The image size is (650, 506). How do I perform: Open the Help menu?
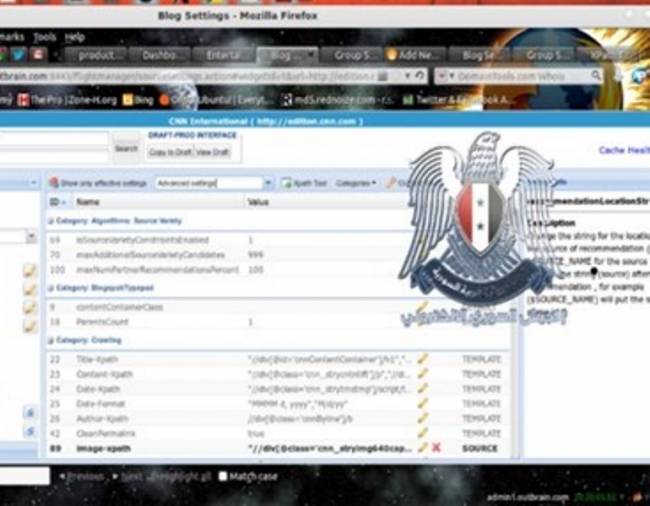(x=75, y=37)
